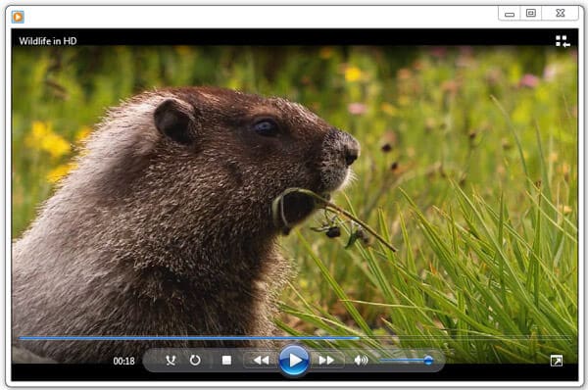The width and height of the screenshot is (588, 390).
Task: Click the Windows Media Player icon in title bar
Action: [18, 17]
